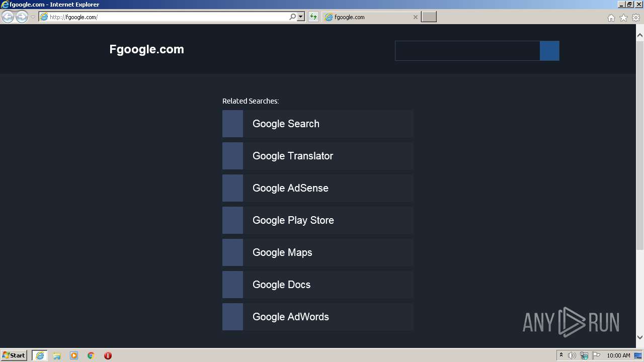The image size is (644, 362).
Task: Open the network tray icon
Action: coord(584,355)
